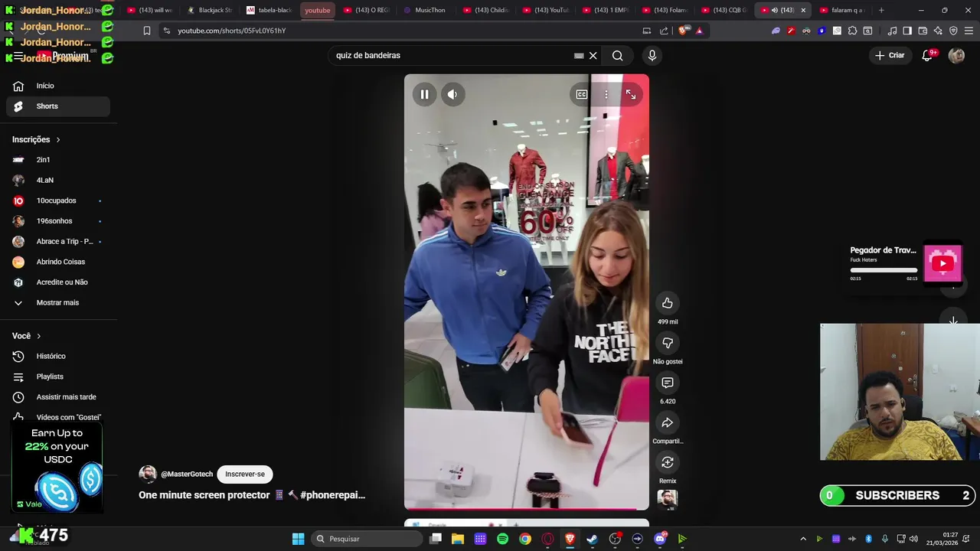Expand subscriptions with Mostrar mais
This screenshot has width=980, height=551.
(x=58, y=302)
